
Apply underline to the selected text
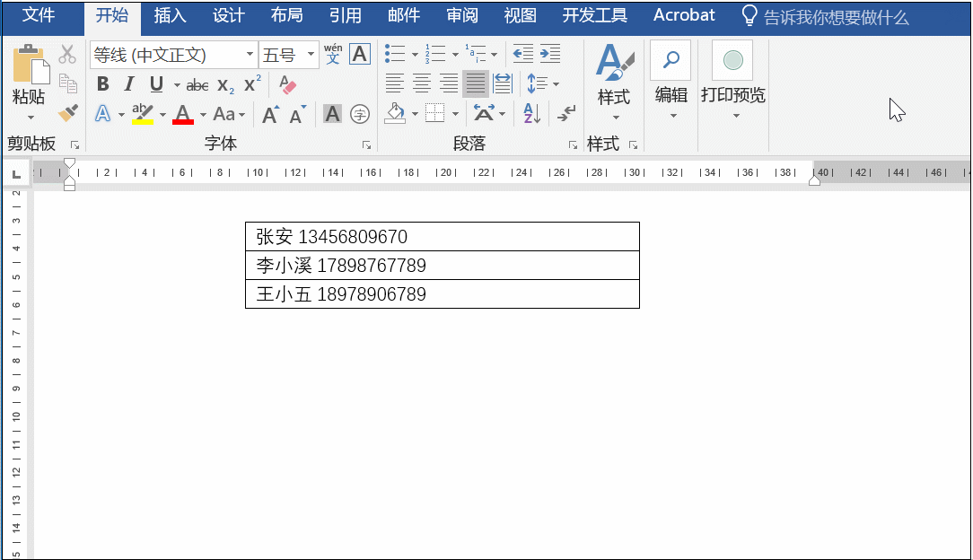(x=151, y=83)
